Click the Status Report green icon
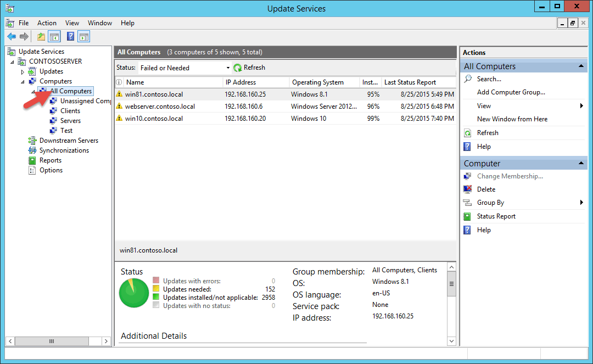 (x=467, y=216)
